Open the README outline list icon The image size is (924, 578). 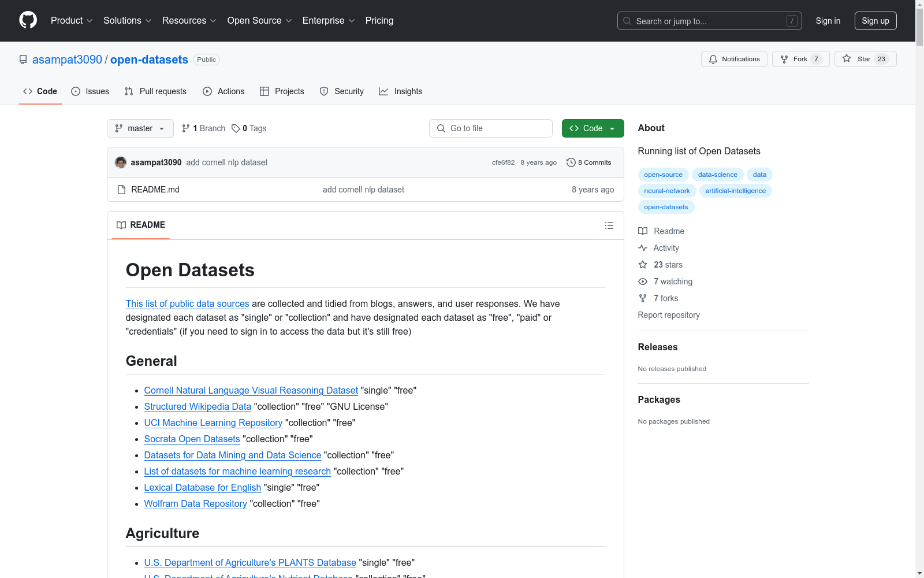609,225
